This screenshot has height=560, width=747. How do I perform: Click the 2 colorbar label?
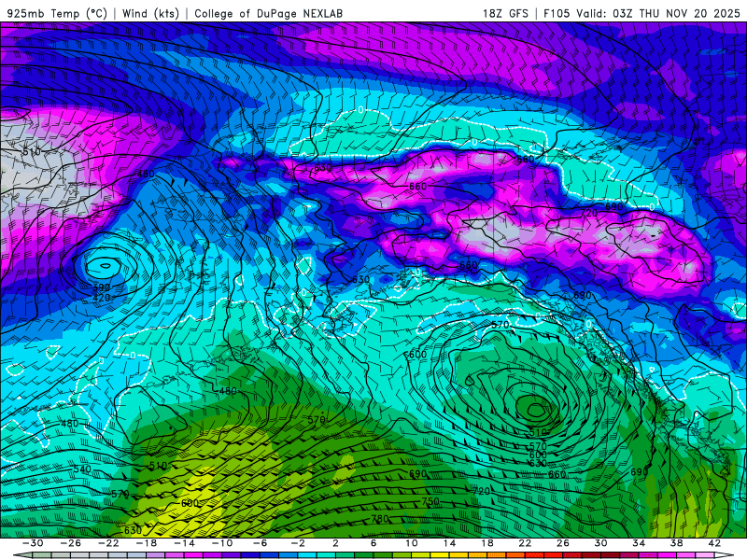(x=335, y=543)
